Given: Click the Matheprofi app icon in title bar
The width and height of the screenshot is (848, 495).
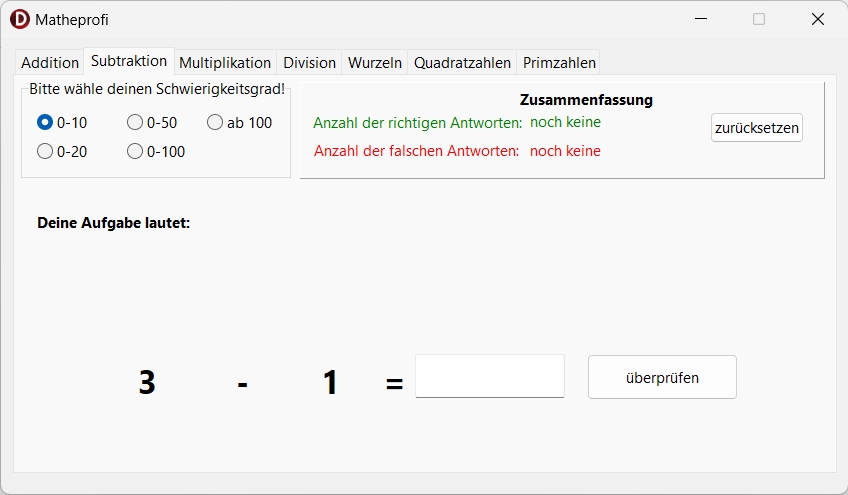Looking at the screenshot, I should [20, 19].
